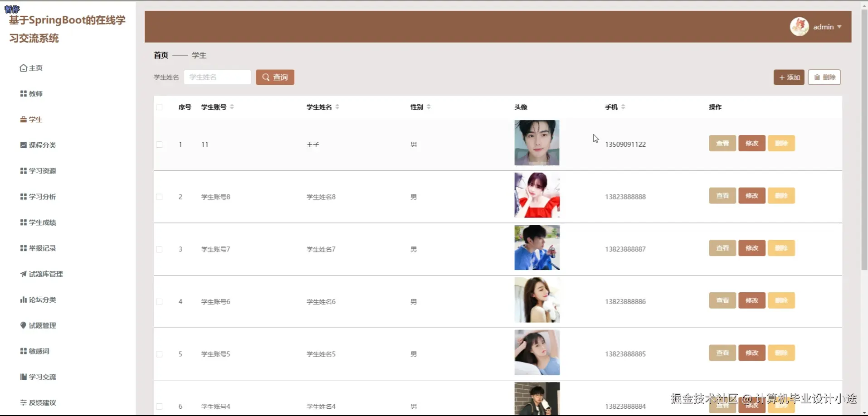Go to 学生成绩 in sidebar
Viewport: 868px width, 416px height.
tap(38, 223)
